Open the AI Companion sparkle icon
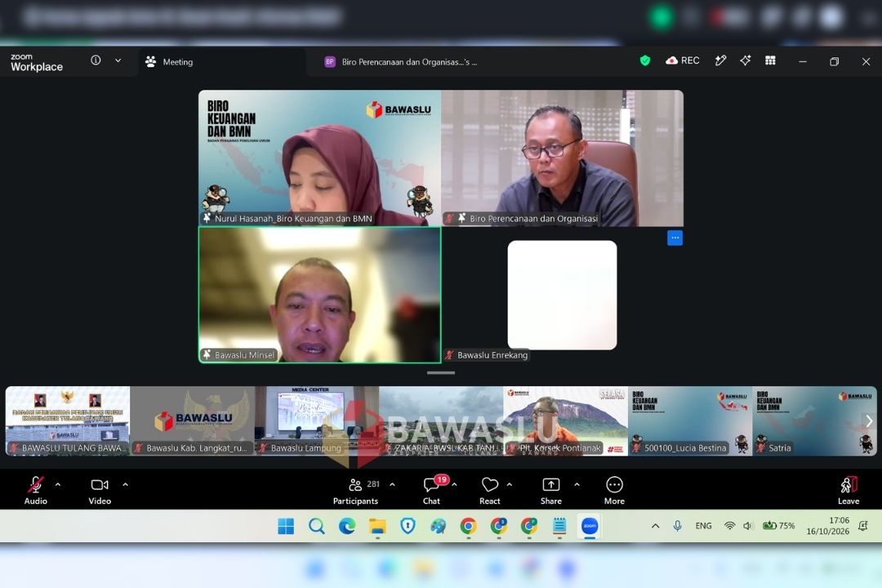The height and width of the screenshot is (588, 882). pyautogui.click(x=746, y=60)
